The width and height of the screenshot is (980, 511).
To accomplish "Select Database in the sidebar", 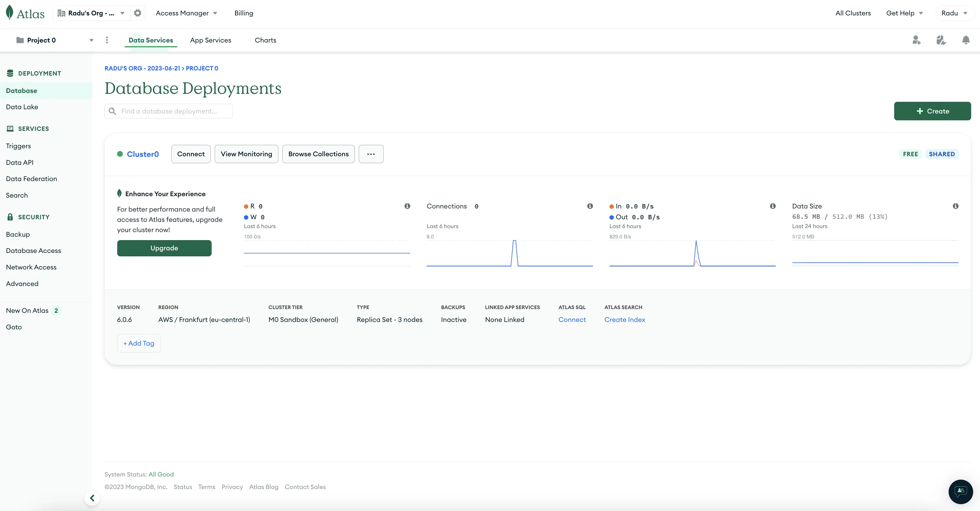I will 46,91.
